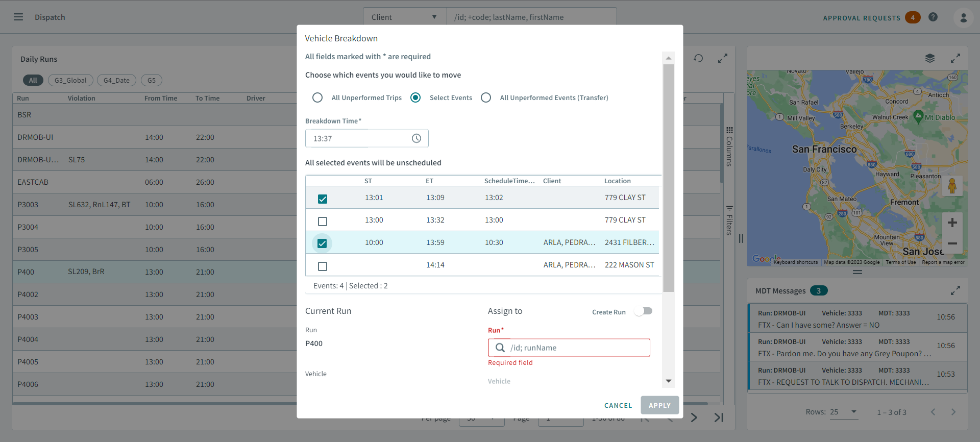Zoom out on the map
Screen dimensions: 980x442
coord(952,243)
